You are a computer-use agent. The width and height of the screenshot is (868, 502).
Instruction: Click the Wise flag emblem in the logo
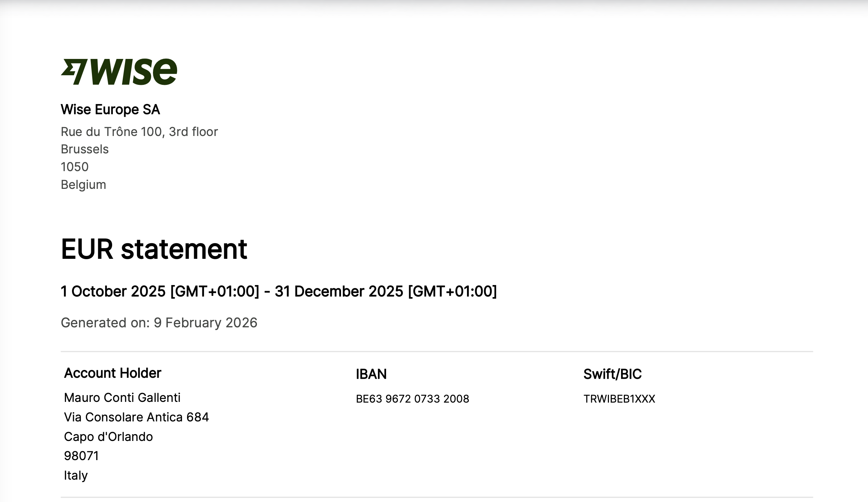coord(74,72)
